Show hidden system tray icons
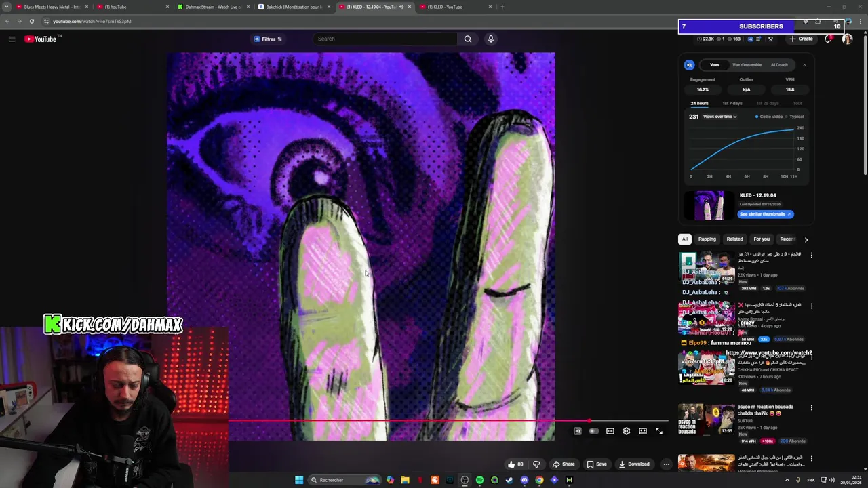 (787, 480)
